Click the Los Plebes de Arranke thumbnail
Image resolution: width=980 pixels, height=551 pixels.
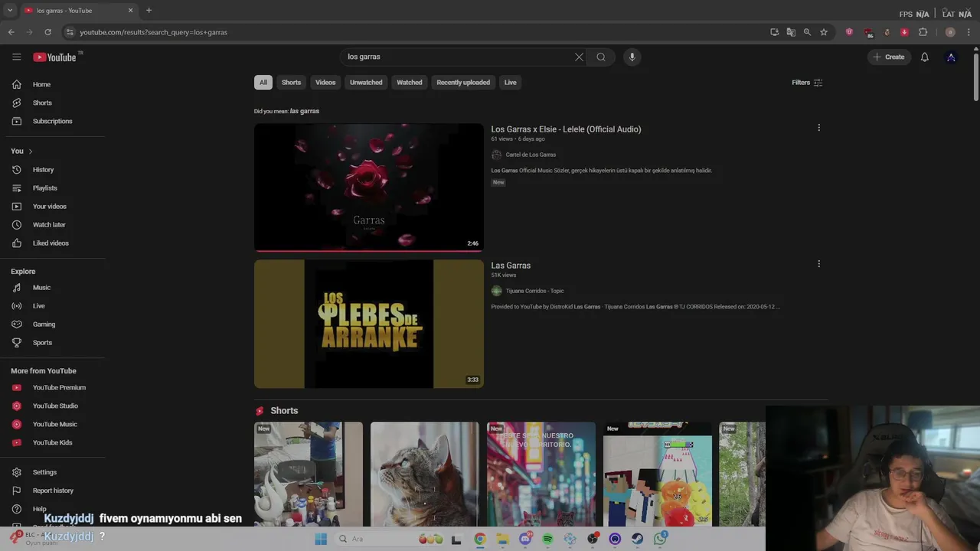coord(369,324)
